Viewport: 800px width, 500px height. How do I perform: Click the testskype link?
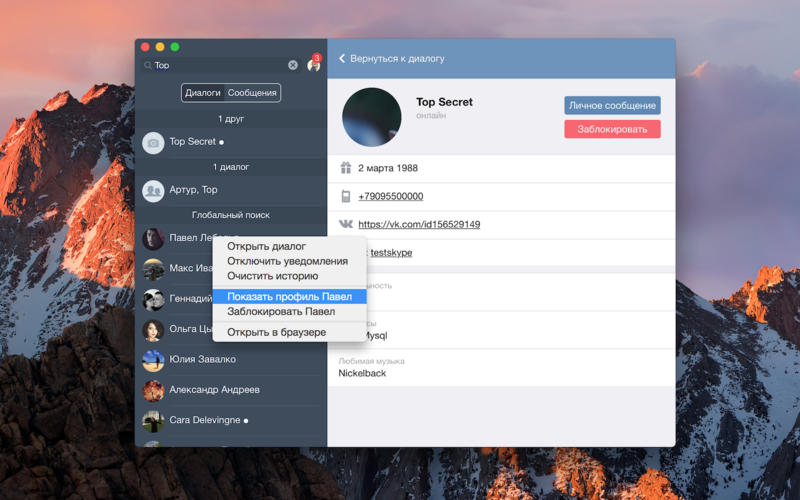click(x=391, y=253)
